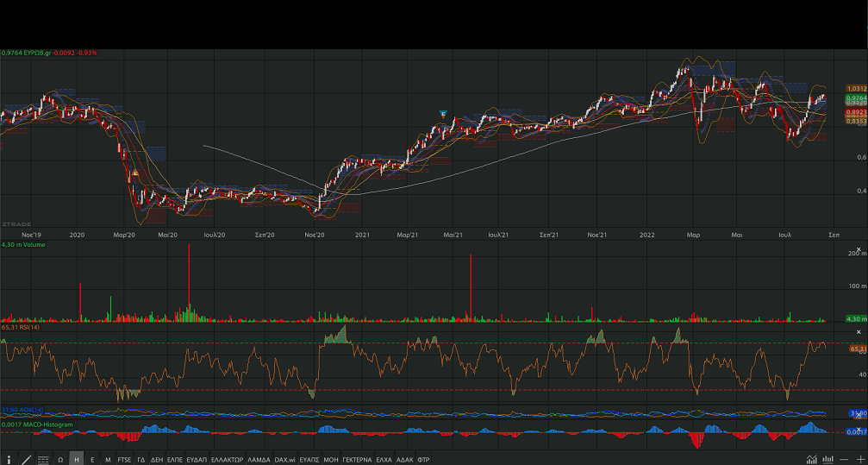Viewport: 868px width, 465px height.
Task: Click the bar chart type icon
Action: click(828, 459)
